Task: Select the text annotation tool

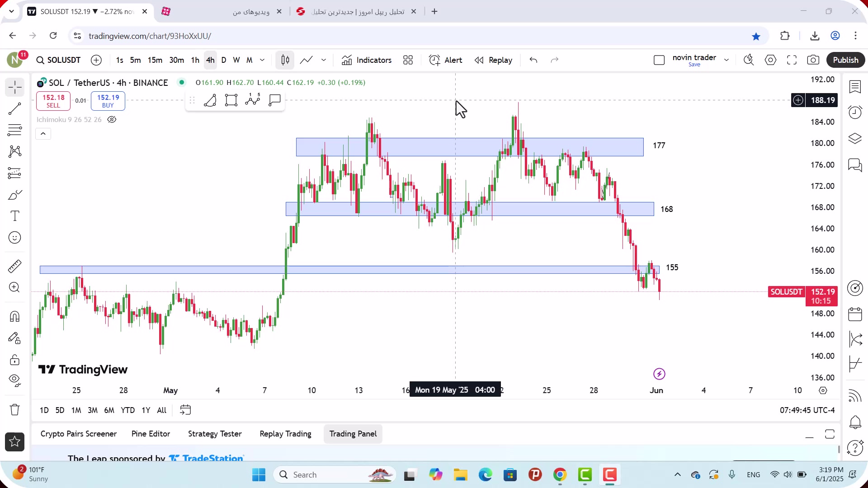Action: 15,216
